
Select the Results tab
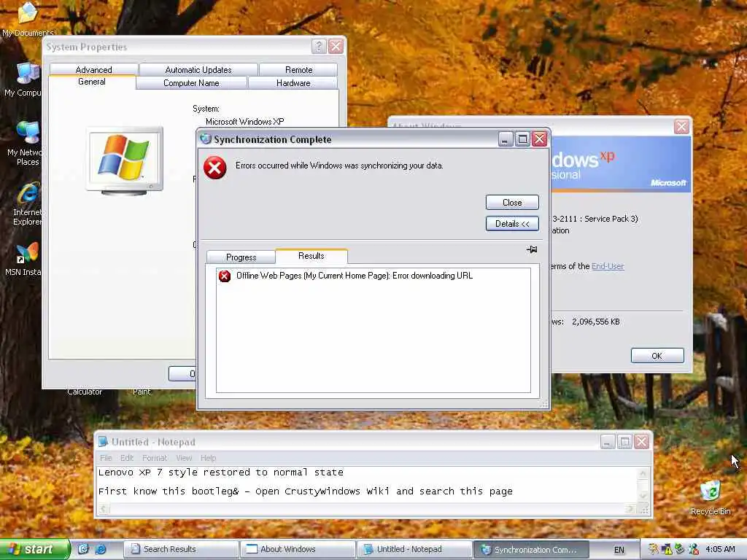[311, 256]
